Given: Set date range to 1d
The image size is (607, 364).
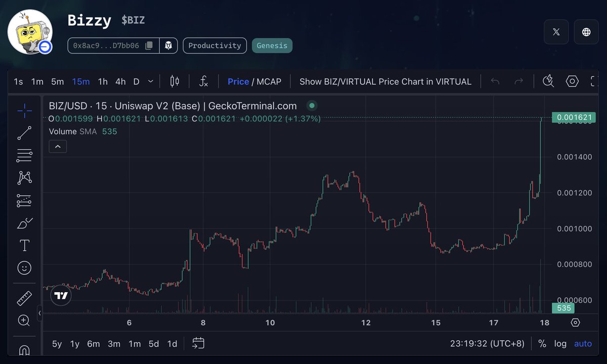Looking at the screenshot, I should [172, 344].
